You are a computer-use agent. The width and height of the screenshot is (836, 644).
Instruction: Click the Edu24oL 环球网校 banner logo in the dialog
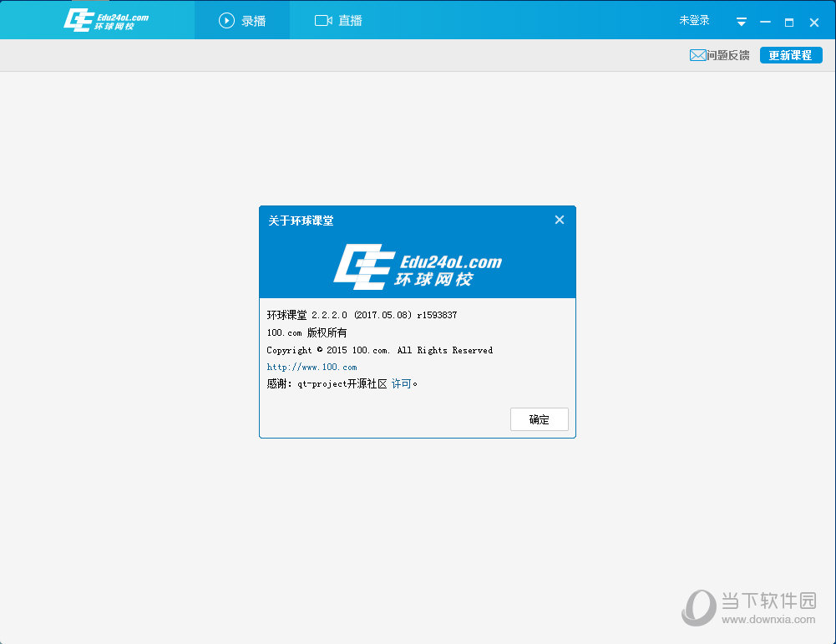coord(418,266)
